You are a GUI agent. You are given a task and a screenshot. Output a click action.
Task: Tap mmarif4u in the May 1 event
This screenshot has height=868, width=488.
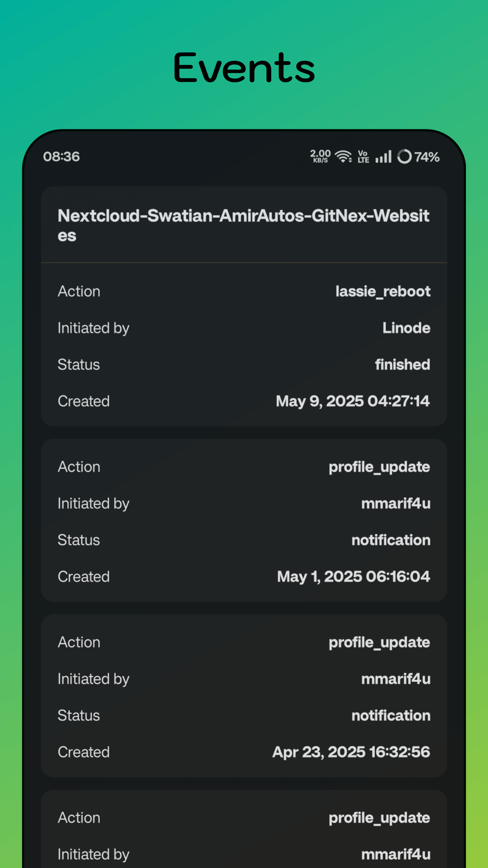[396, 504]
